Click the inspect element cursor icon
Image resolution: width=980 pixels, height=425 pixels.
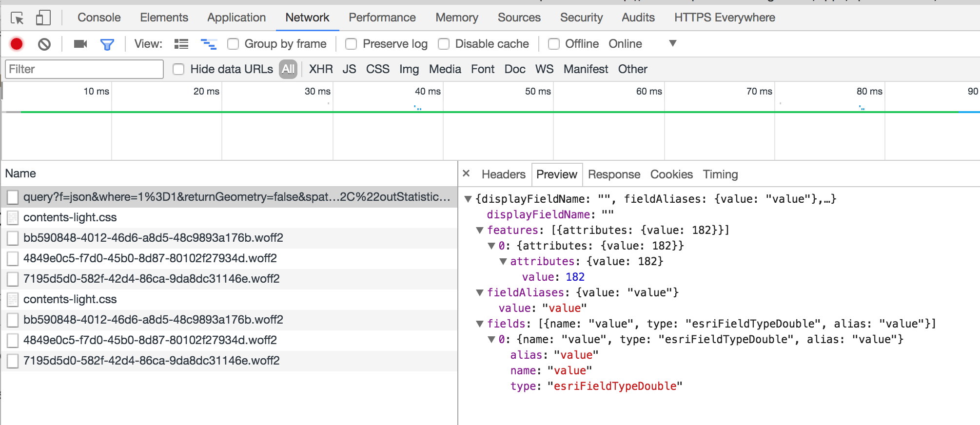tap(17, 19)
